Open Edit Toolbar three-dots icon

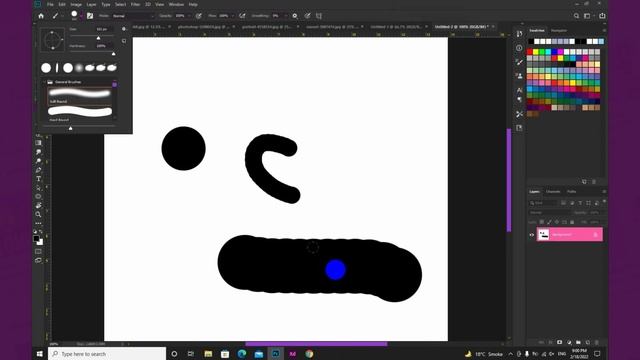coord(38,223)
